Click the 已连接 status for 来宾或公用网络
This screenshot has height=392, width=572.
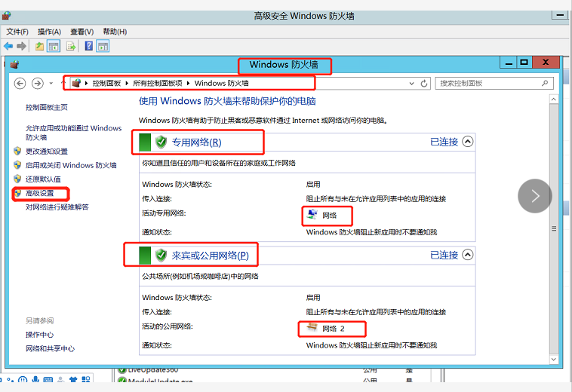tap(444, 255)
